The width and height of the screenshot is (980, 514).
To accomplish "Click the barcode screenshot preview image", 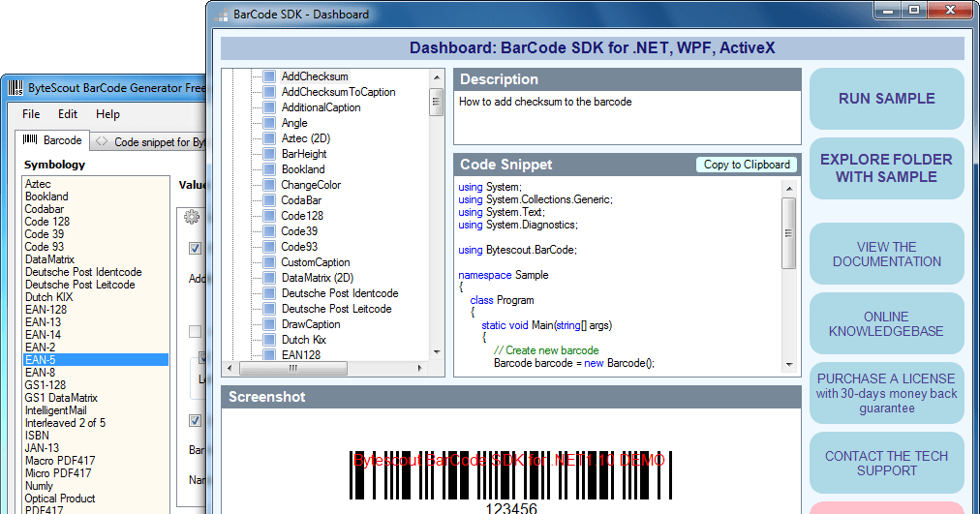I will (x=510, y=482).
